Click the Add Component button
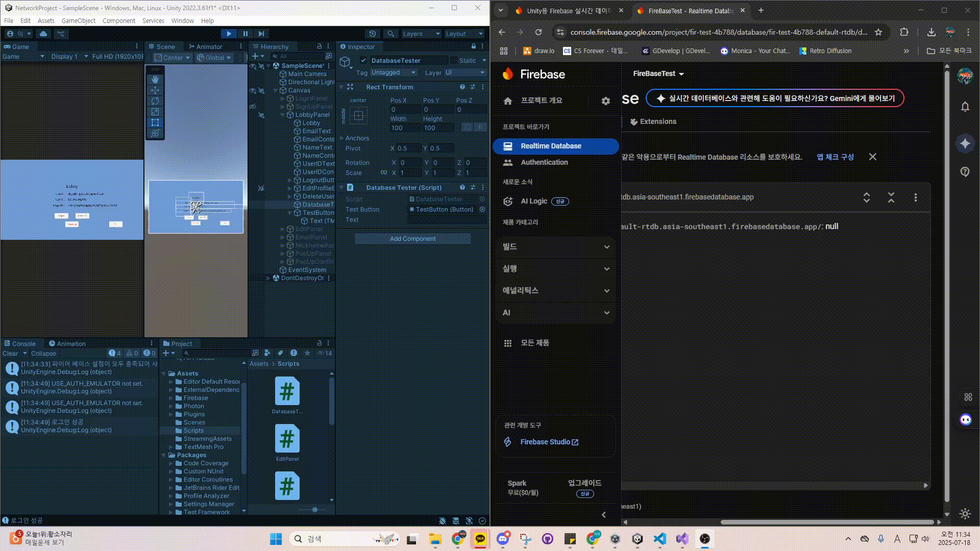980x551 pixels. [412, 239]
